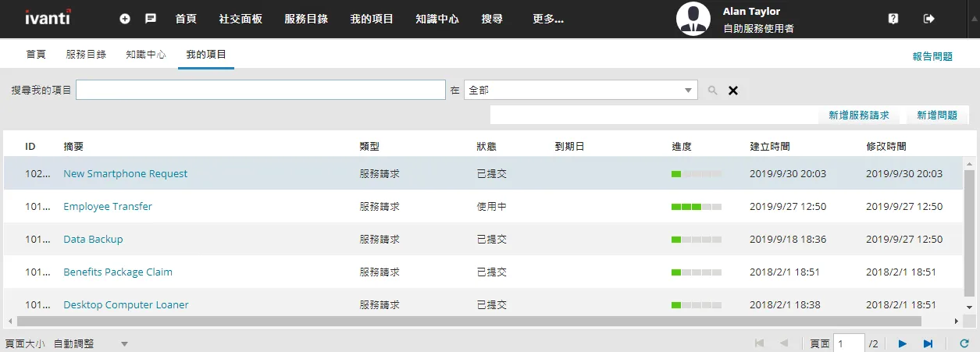Viewport: 980px width, 352px height.
Task: Sort by the 摘要 column header
Action: click(x=73, y=146)
